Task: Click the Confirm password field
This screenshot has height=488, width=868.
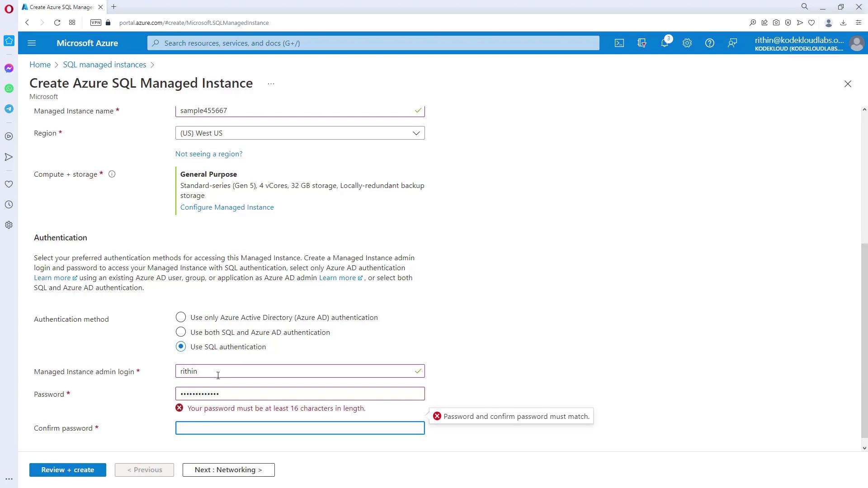Action: (x=300, y=428)
